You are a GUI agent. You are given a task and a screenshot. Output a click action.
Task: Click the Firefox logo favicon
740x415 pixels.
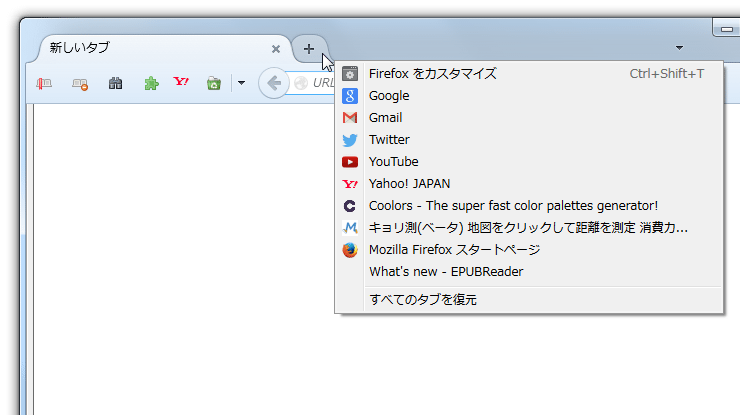(x=350, y=250)
